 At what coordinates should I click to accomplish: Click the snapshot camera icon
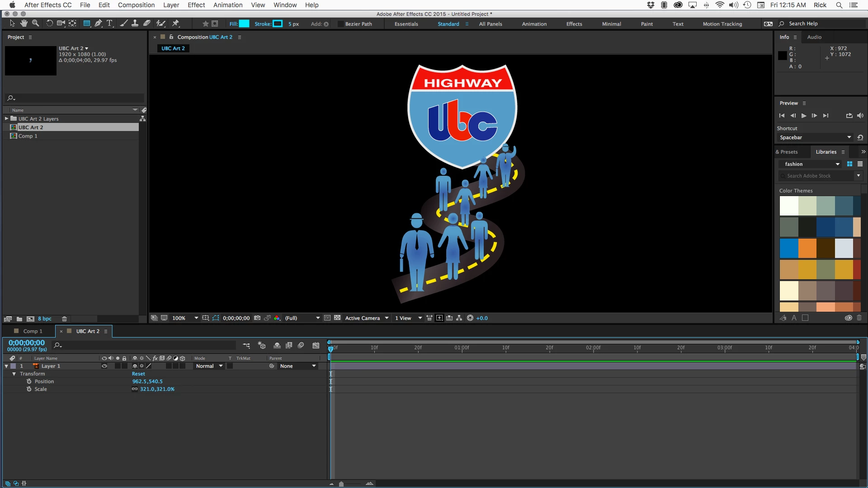[257, 318]
